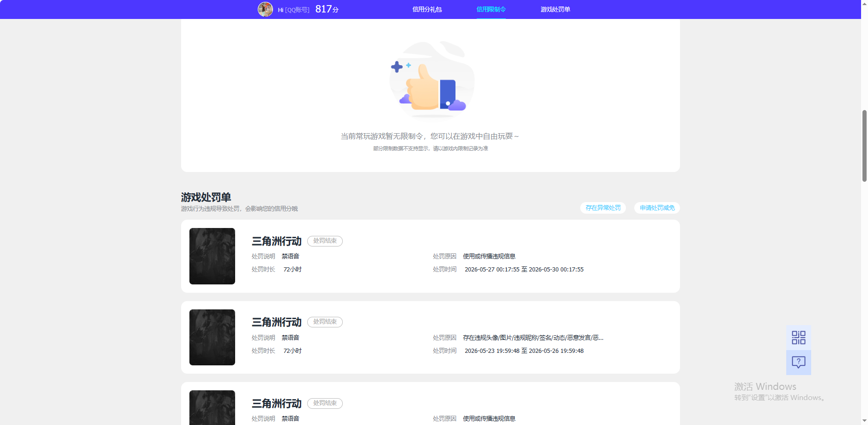
Task: Click 游戏处罚单 section heading
Action: 206,197
